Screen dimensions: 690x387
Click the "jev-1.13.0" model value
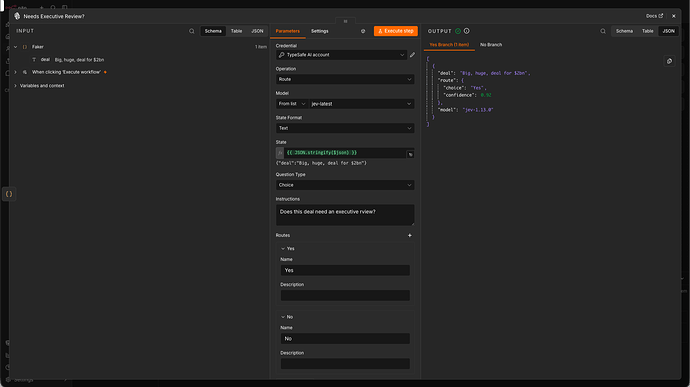point(478,110)
